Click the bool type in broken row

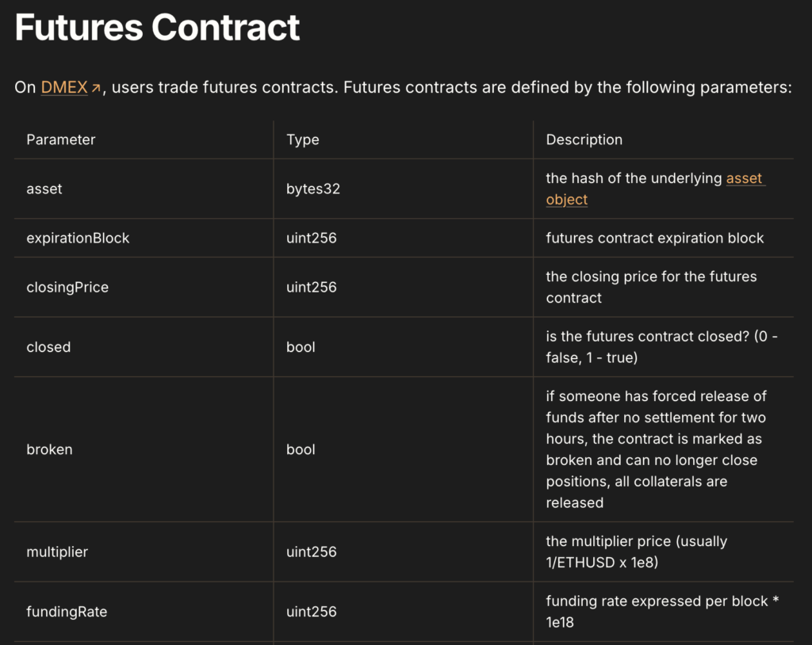click(x=301, y=449)
